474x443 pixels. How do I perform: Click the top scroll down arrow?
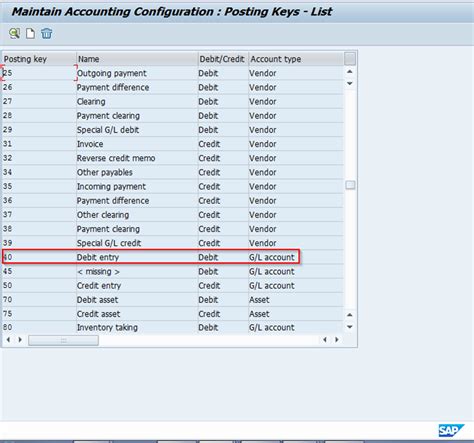350,83
